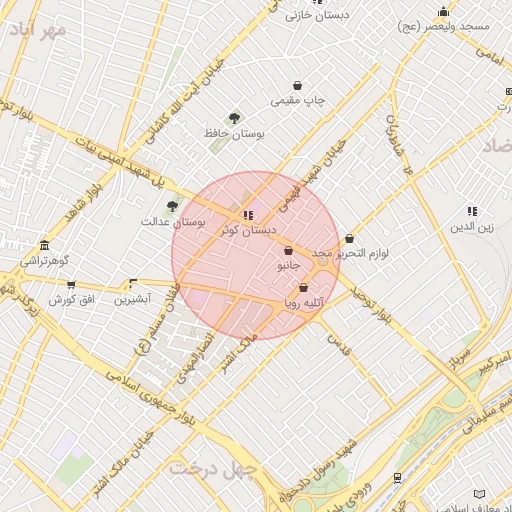Screen dimensions: 512x512
Task: Click the train station icon near the railway
Action: [397, 478]
